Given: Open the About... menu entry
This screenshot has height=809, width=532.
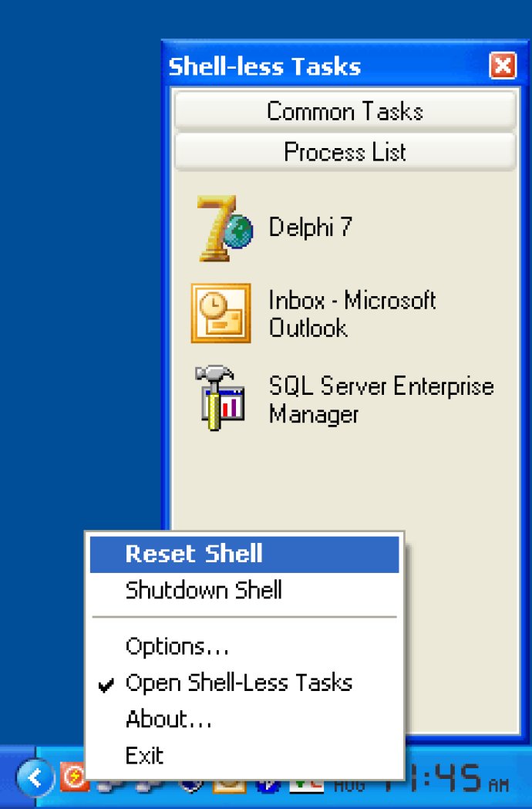Looking at the screenshot, I should (x=244, y=720).
